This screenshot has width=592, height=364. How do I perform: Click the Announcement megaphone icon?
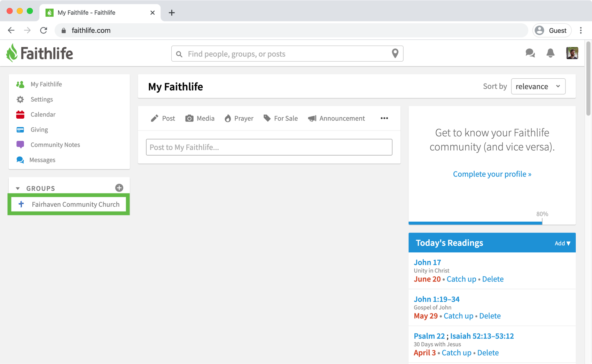click(x=312, y=118)
